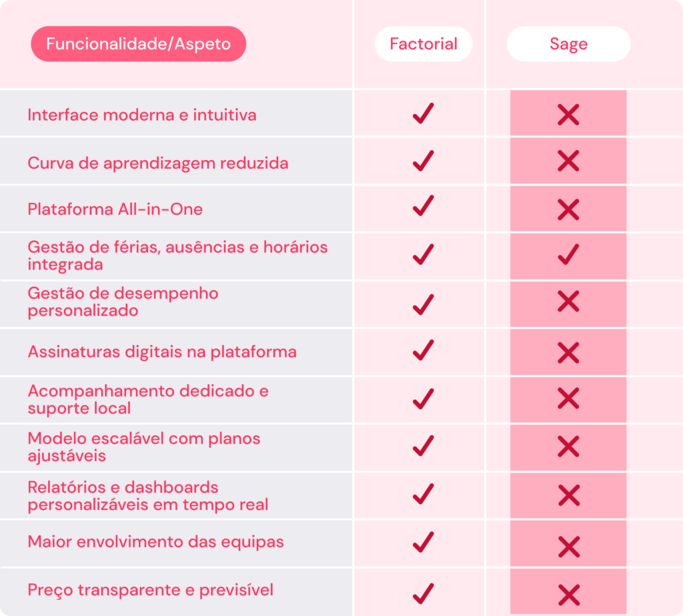683x616 pixels.
Task: Click the Assinaturas digitais na plataforma label
Action: 162,352
